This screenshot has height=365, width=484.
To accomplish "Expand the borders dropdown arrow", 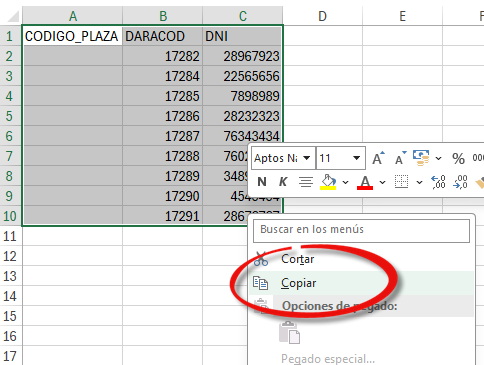I will point(420,182).
